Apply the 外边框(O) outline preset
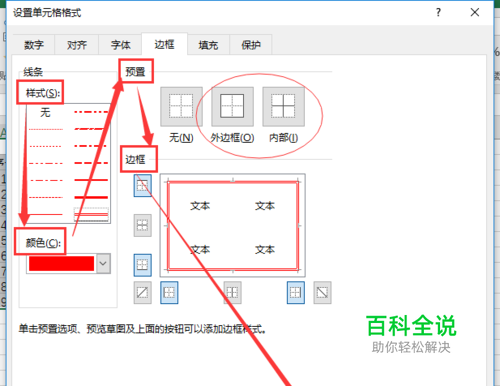 [x=232, y=107]
